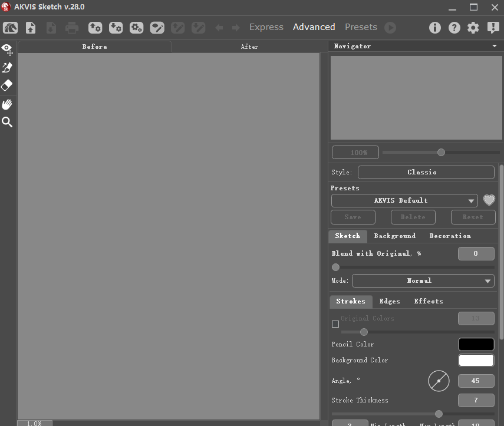Collapse the Navigator panel using its arrow
504x426 pixels.
495,46
